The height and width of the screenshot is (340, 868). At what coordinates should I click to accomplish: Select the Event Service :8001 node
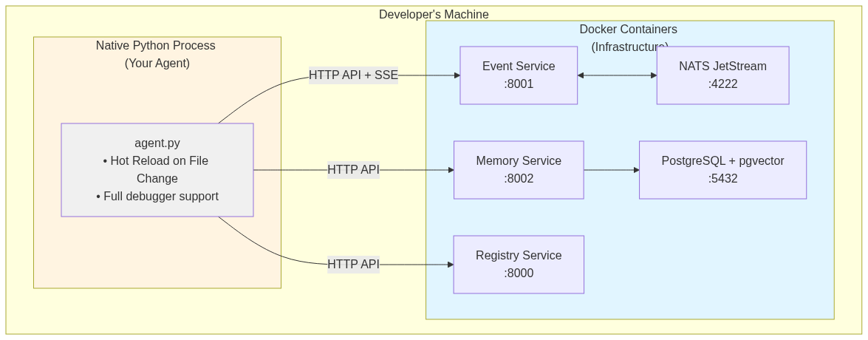(519, 75)
